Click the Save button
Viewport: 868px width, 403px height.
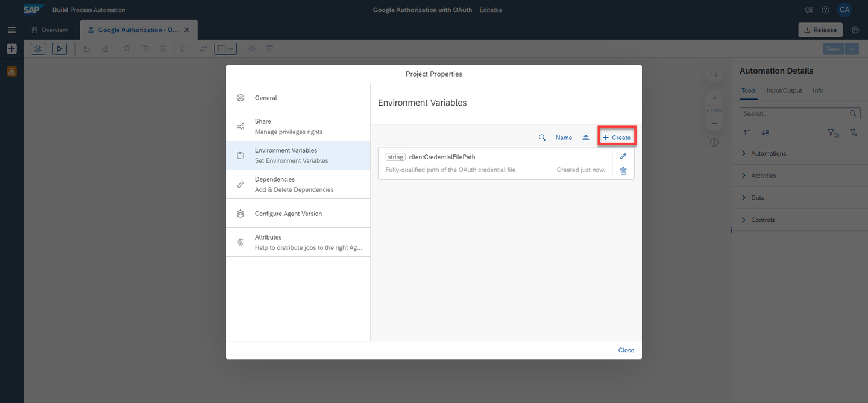click(833, 49)
